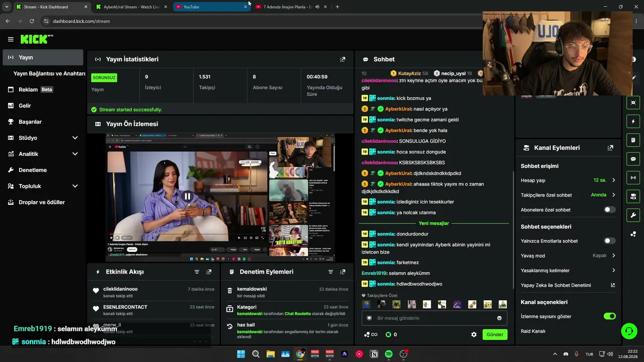Open the Kick hamburger menu

(x=11, y=39)
